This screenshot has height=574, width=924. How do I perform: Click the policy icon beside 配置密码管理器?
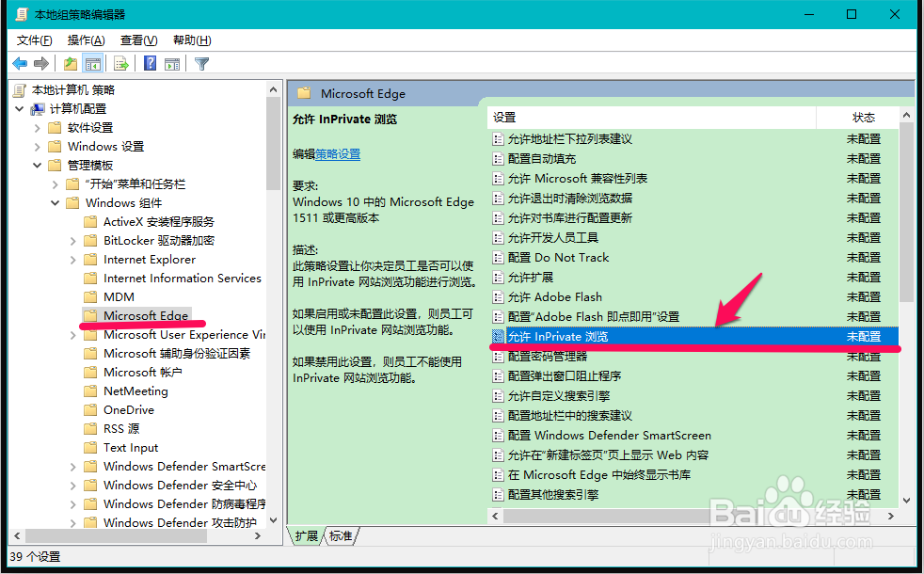pos(498,357)
